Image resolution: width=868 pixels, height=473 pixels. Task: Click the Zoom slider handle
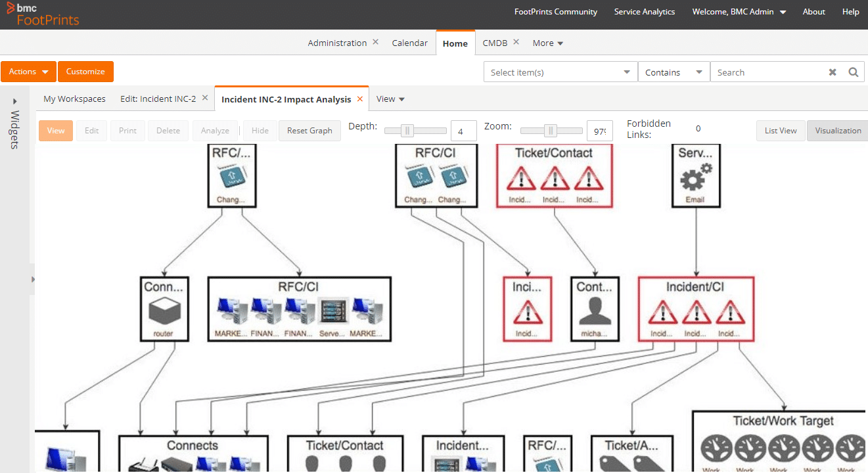tap(551, 131)
